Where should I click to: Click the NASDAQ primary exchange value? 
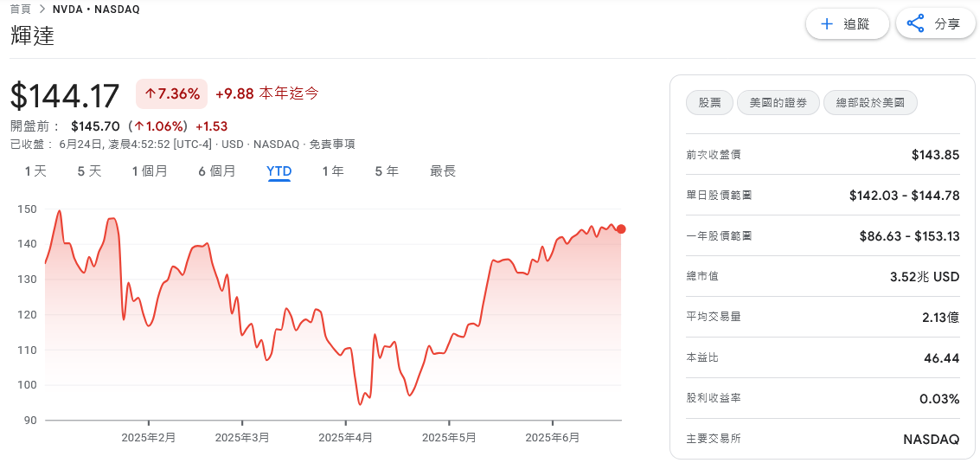(x=932, y=440)
